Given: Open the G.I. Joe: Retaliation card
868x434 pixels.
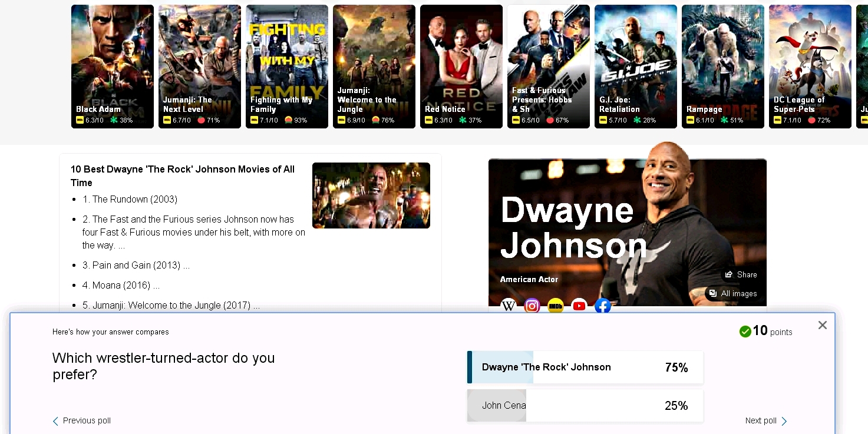Looking at the screenshot, I should [x=636, y=67].
